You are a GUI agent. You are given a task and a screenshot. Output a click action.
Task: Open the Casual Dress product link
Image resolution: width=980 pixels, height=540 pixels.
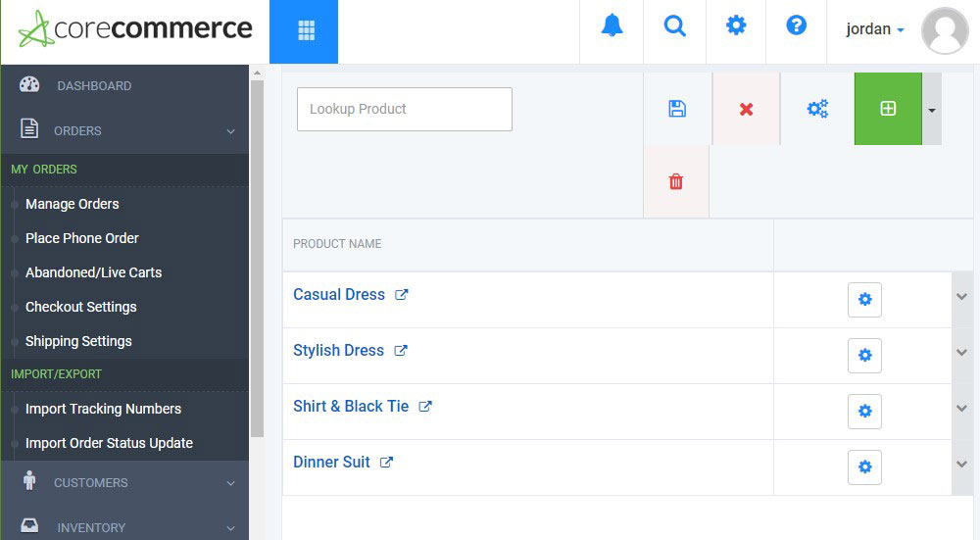[339, 294]
